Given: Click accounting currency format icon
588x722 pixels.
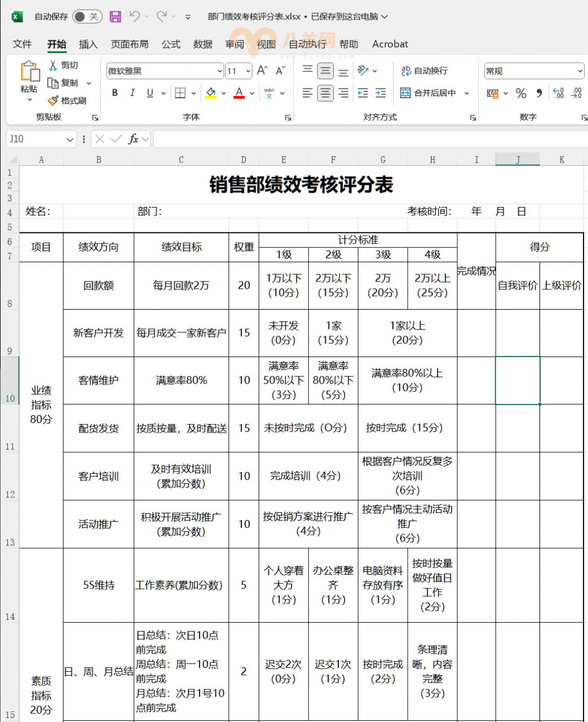Looking at the screenshot, I should [493, 93].
